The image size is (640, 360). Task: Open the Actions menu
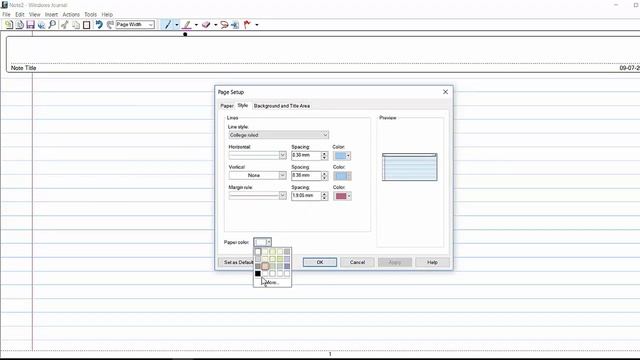click(x=71, y=14)
